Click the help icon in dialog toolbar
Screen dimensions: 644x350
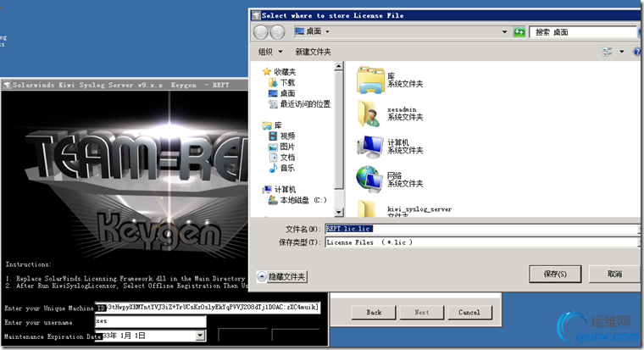637,52
